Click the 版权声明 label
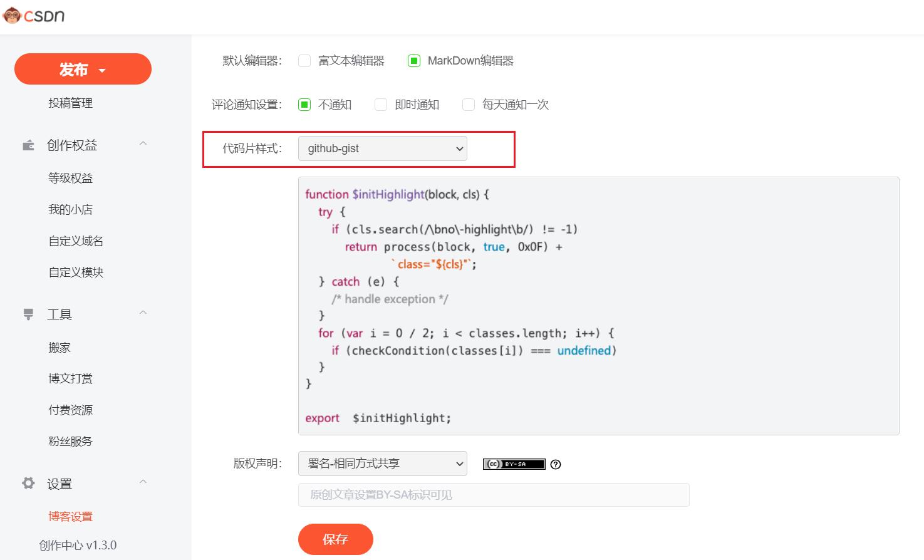924x560 pixels. tap(257, 464)
